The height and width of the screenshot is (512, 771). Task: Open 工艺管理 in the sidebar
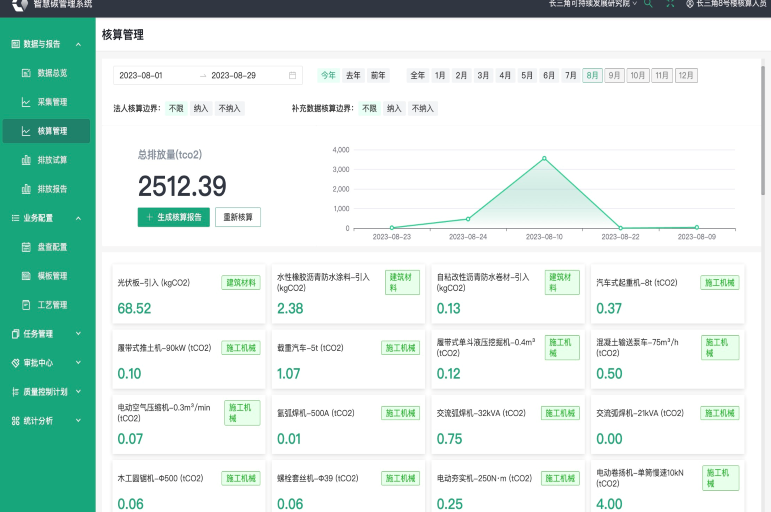point(52,305)
